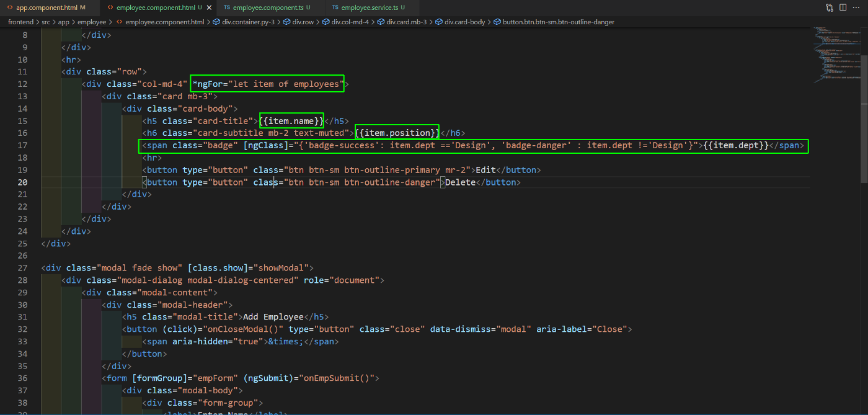
Task: Open the button.btn.btn-sm.btn-outline-danger breadcrumb
Action: (554, 22)
